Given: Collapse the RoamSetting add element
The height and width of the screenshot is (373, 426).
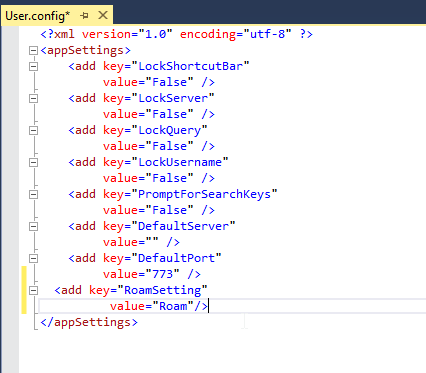Looking at the screenshot, I should click(x=33, y=291).
